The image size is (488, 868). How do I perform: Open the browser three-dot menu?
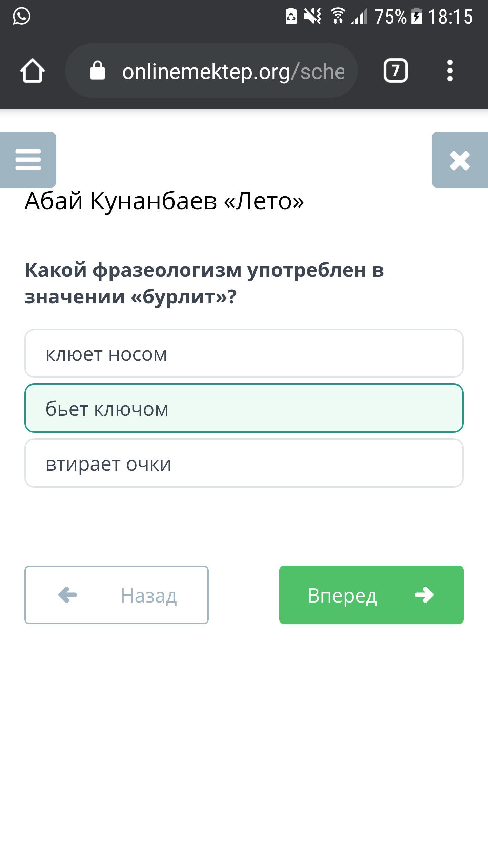point(450,71)
